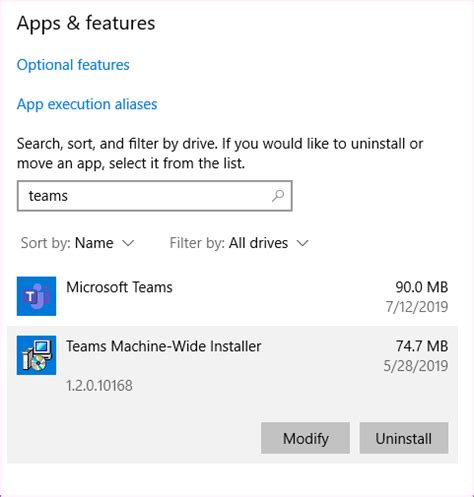474x497 pixels.
Task: Click the 5/28/2019 install date
Action: (x=416, y=366)
